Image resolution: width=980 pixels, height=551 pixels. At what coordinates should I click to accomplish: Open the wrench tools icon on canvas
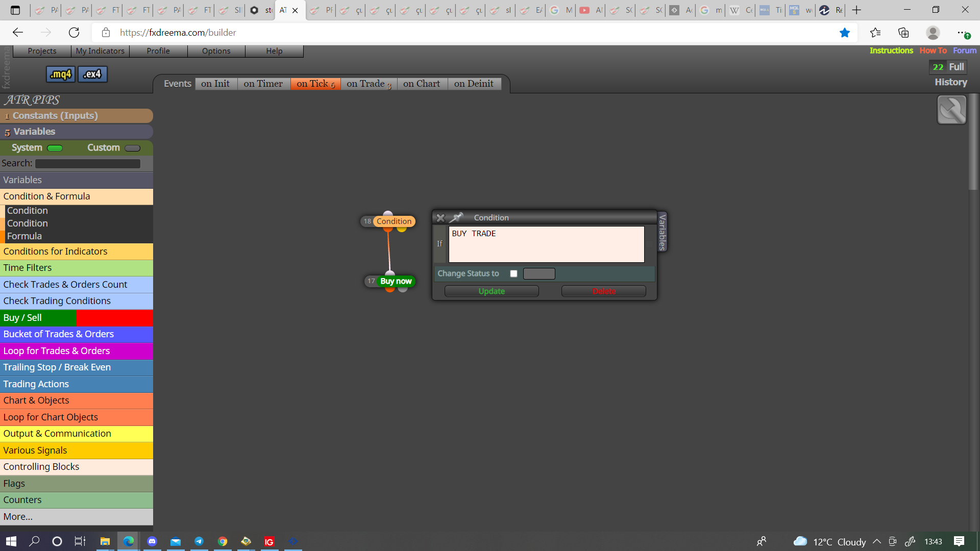coord(951,110)
